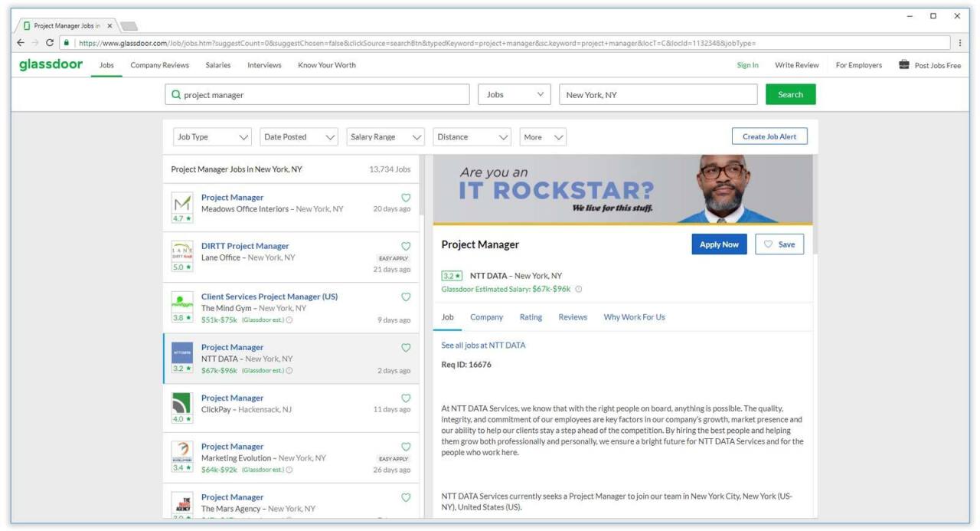Select the Job tab in details
Screen dimensions: 980x531
point(448,317)
